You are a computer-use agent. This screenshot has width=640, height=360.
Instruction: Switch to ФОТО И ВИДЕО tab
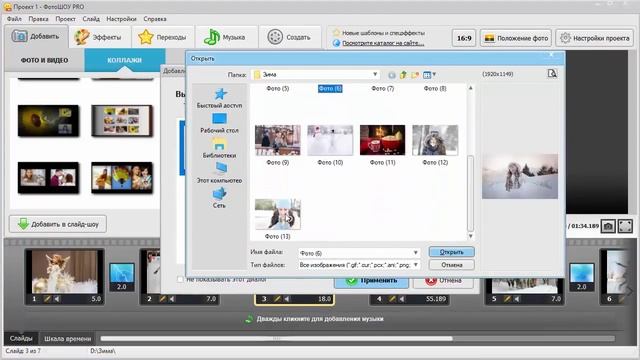tap(44, 60)
